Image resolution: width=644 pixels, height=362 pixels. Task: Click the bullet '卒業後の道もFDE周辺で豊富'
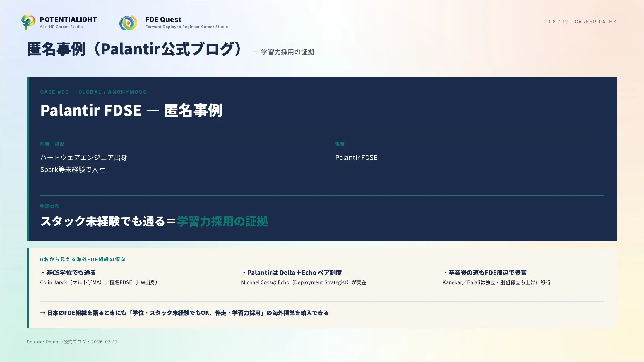(x=485, y=273)
